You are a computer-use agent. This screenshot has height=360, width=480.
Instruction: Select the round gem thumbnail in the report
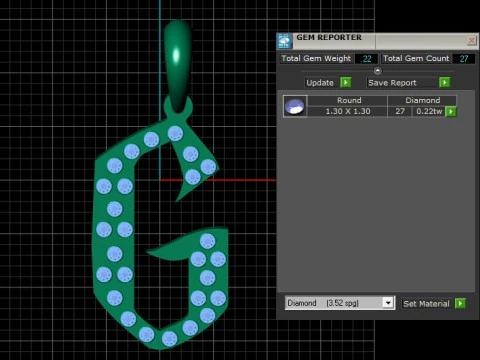pyautogui.click(x=295, y=106)
